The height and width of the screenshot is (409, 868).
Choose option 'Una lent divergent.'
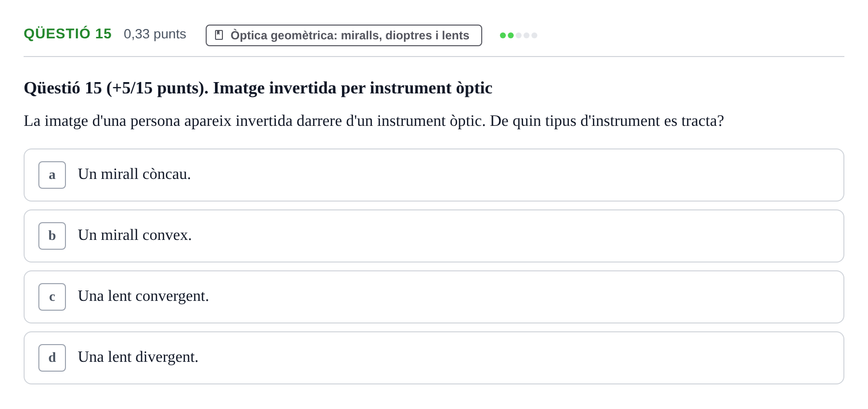tap(434, 358)
